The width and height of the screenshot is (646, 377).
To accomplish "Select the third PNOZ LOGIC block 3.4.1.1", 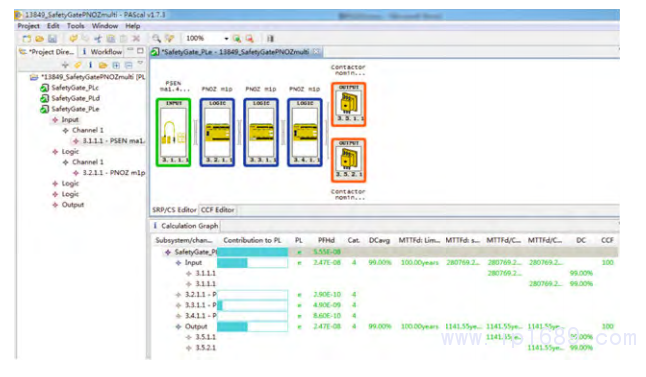I will pyautogui.click(x=305, y=132).
